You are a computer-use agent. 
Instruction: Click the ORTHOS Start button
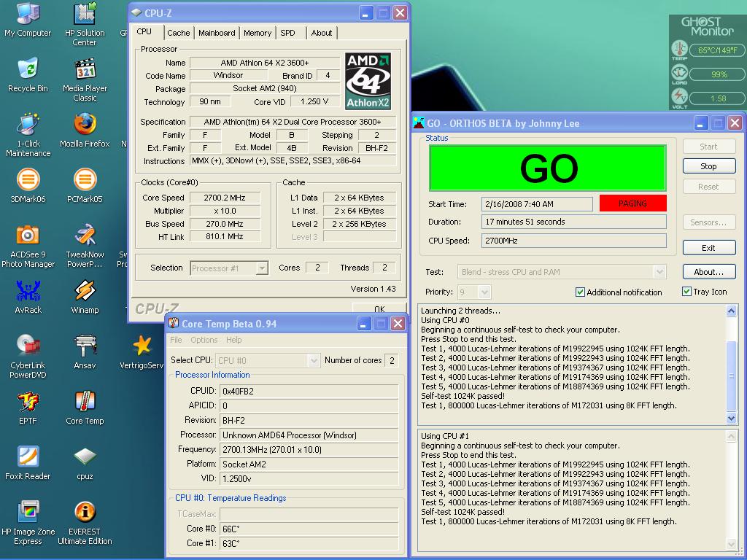(x=709, y=147)
